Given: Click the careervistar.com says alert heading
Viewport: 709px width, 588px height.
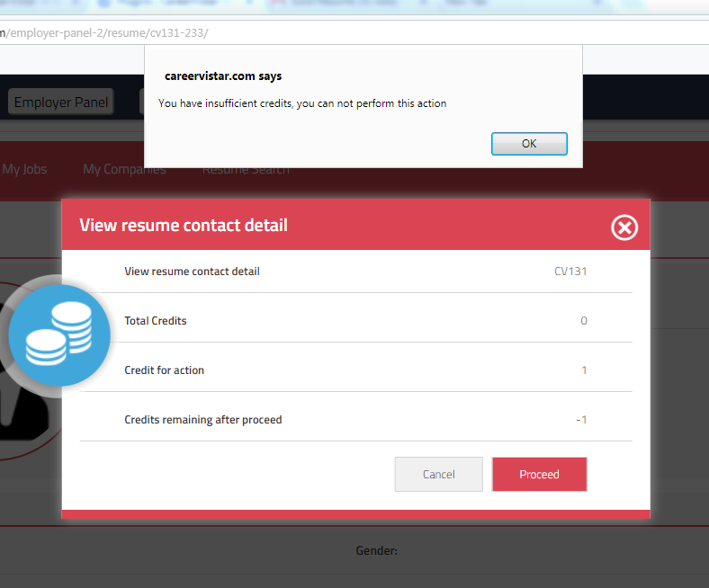Looking at the screenshot, I should (x=223, y=76).
